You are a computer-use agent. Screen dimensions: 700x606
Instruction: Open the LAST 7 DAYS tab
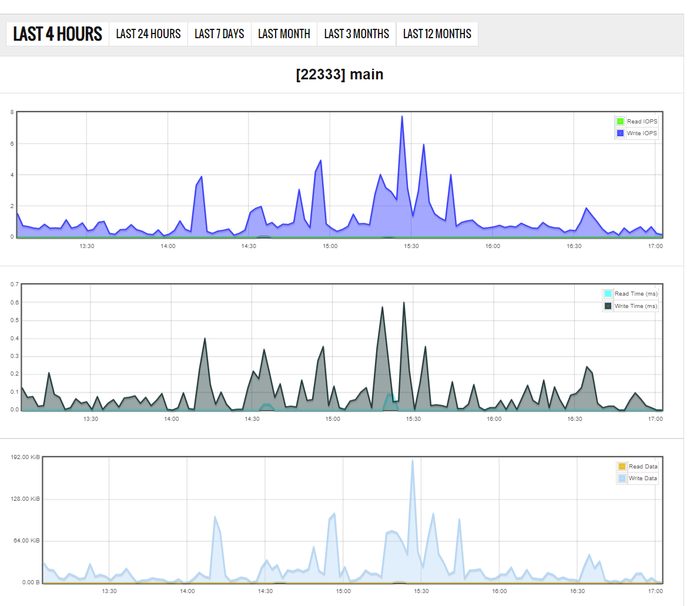pos(219,34)
